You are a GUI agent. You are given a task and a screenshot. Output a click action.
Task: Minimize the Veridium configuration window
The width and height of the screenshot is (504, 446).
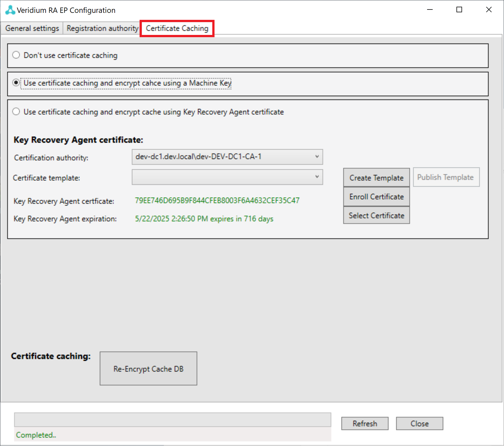[430, 10]
